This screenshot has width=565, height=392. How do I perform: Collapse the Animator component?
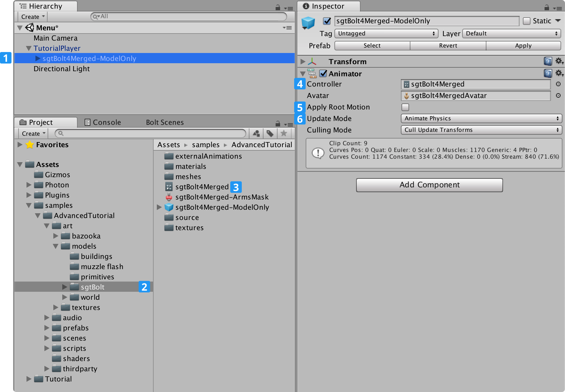pos(303,74)
